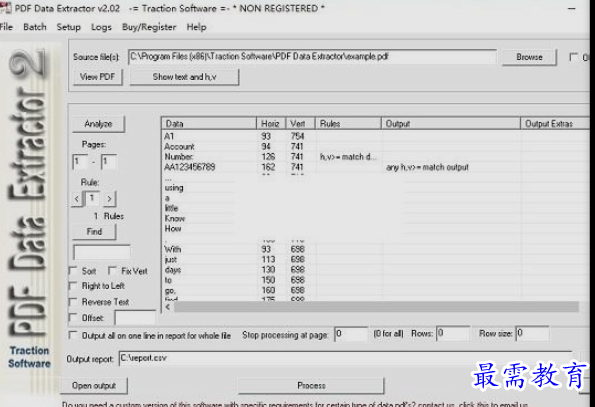Open the Setup menu
This screenshot has width=595, height=407.
click(x=68, y=27)
